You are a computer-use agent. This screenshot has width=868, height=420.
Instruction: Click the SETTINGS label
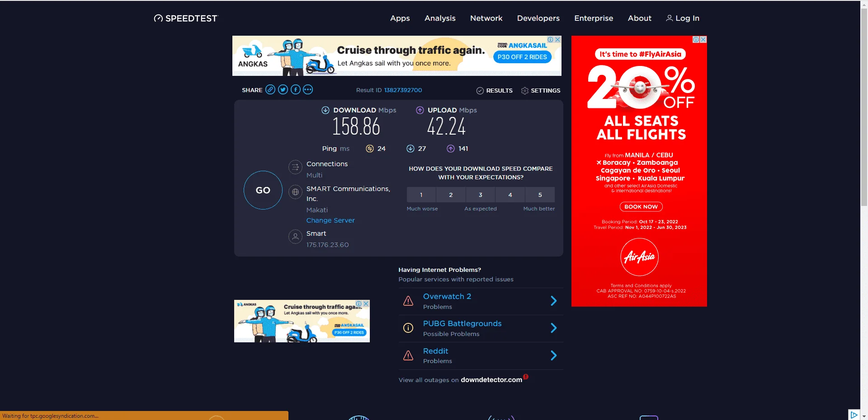point(546,91)
